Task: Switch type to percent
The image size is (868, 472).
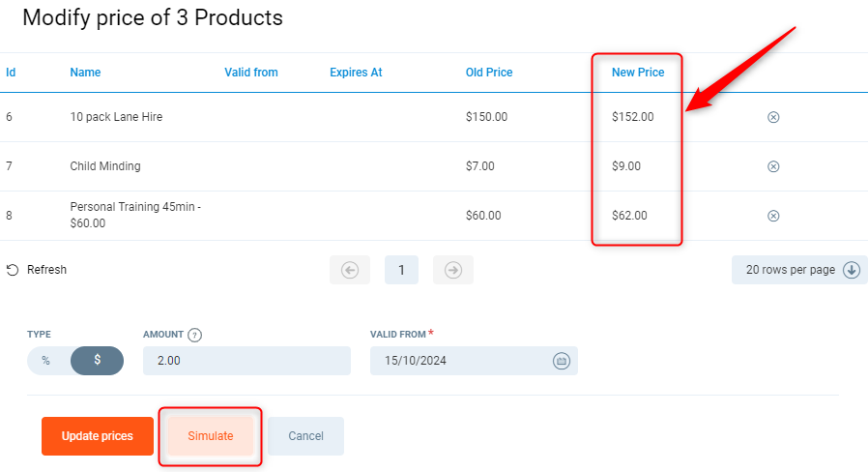Action: pyautogui.click(x=46, y=360)
